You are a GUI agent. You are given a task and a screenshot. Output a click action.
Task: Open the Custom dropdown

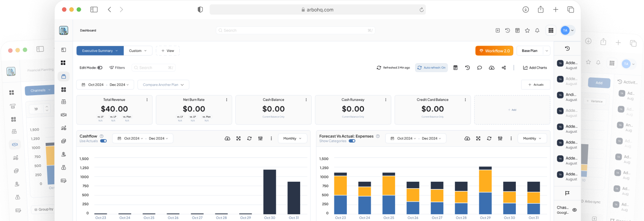(138, 50)
